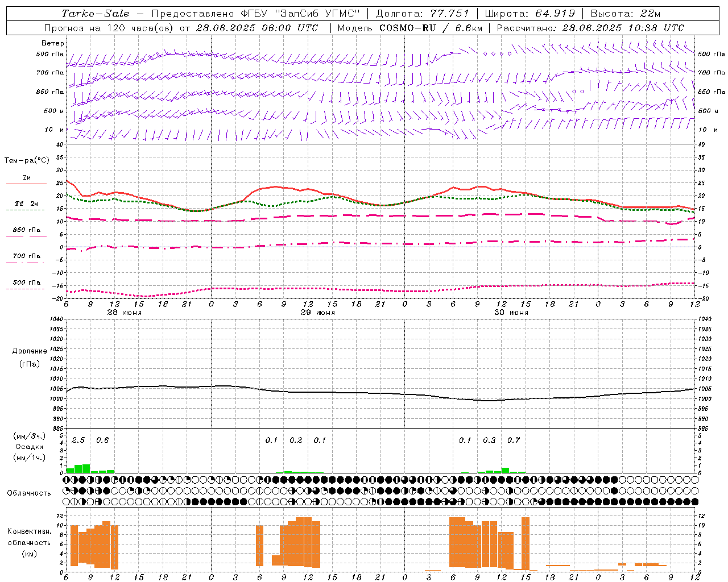Select the forecast start time '28.06.2025 06:00 UTC'
This screenshot has width=728, height=582.
point(257,28)
